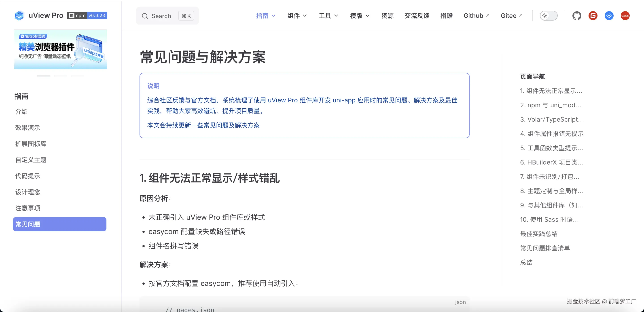The width and height of the screenshot is (644, 312).
Task: Expand the 指南 dropdown menu
Action: [x=265, y=16]
